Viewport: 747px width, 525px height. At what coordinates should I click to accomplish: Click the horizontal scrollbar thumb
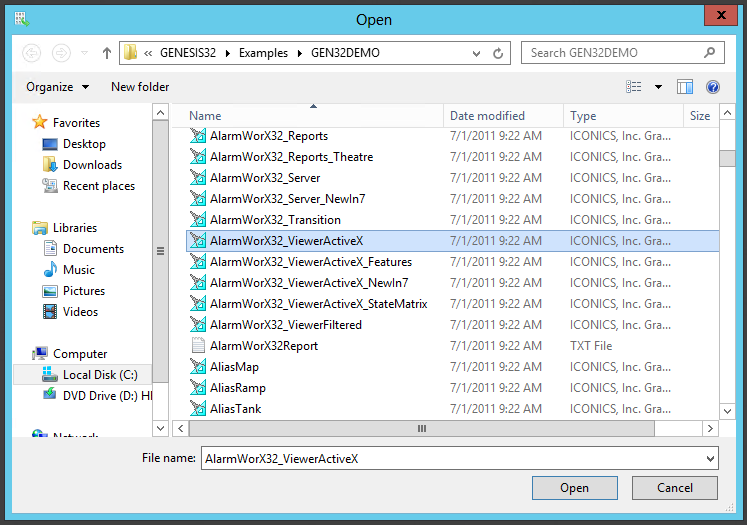(x=421, y=428)
